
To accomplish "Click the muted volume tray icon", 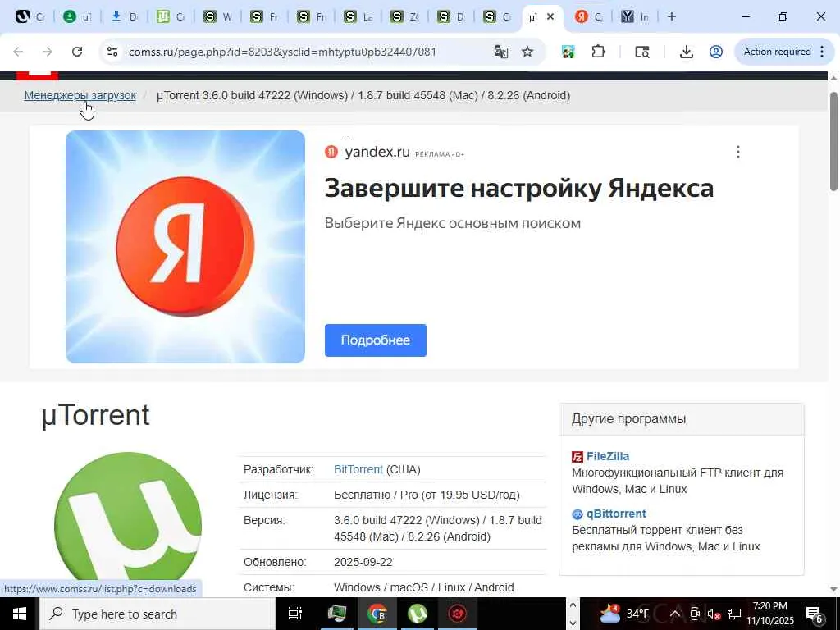I will click(x=714, y=614).
